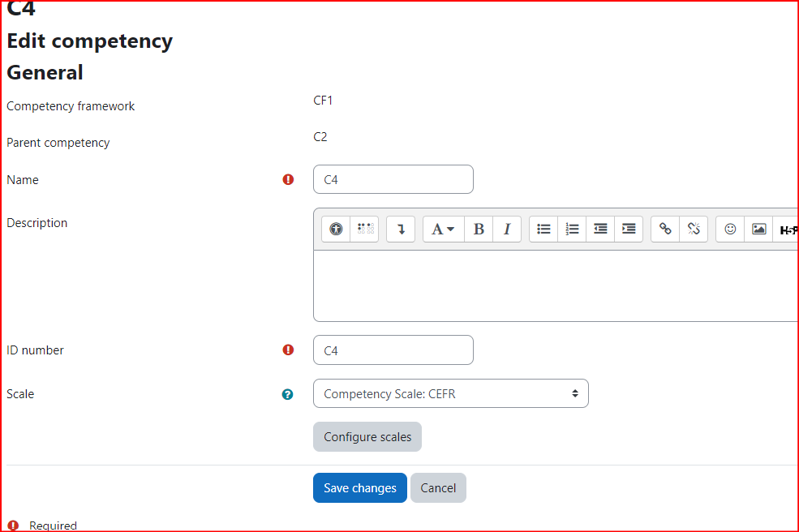799x532 pixels.
Task: Insert a link in the description
Action: pos(665,230)
